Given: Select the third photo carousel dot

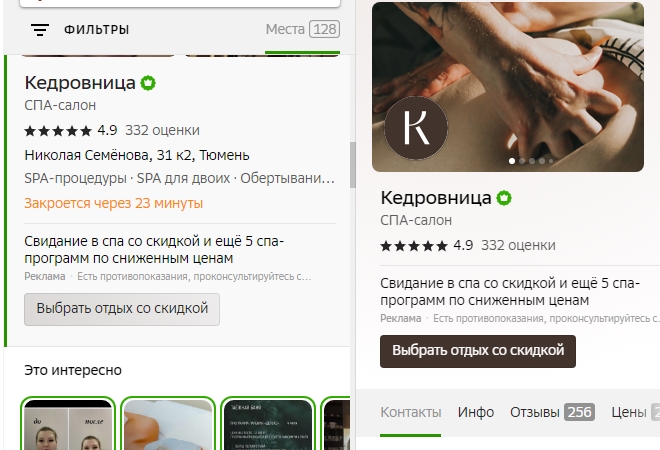Looking at the screenshot, I should pyautogui.click(x=532, y=161).
